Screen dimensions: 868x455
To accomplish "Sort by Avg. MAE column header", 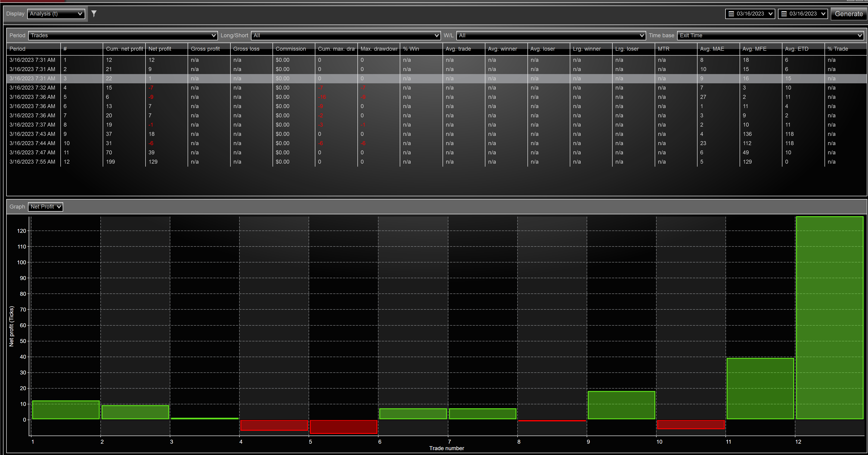I will tap(718, 49).
